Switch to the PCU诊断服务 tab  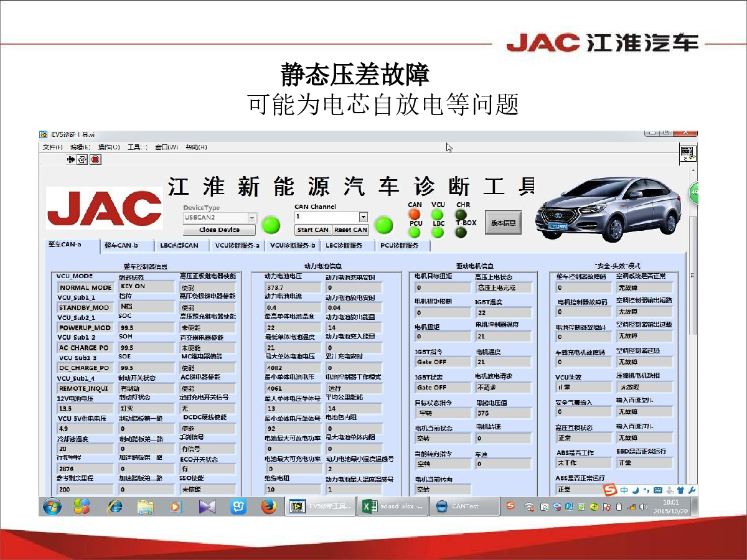tap(402, 246)
